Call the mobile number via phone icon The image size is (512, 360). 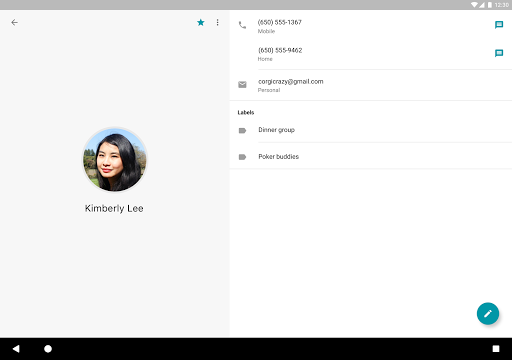242,25
